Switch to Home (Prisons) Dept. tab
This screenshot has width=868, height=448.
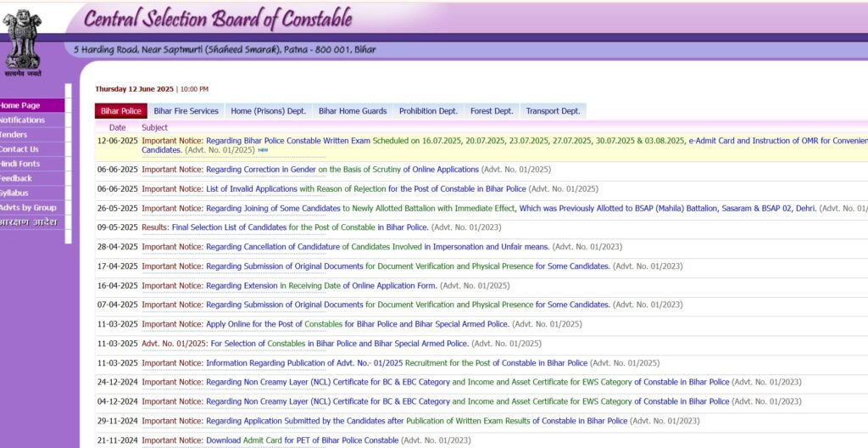coord(269,111)
